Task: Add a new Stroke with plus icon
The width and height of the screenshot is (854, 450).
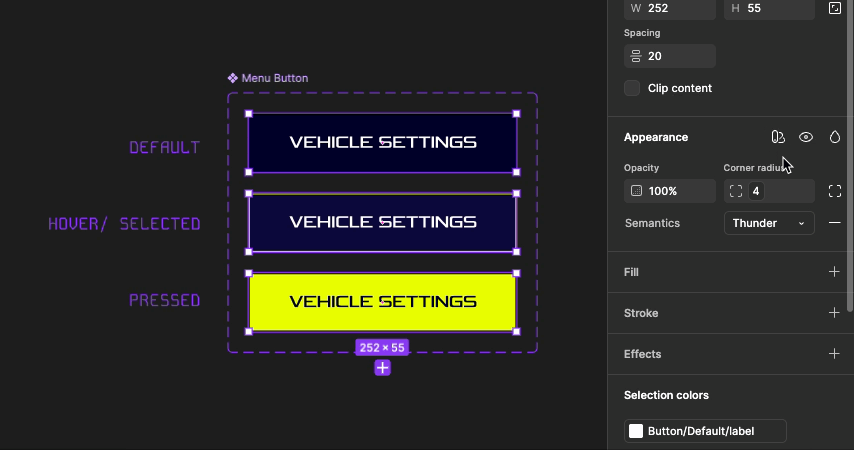Action: (x=834, y=313)
